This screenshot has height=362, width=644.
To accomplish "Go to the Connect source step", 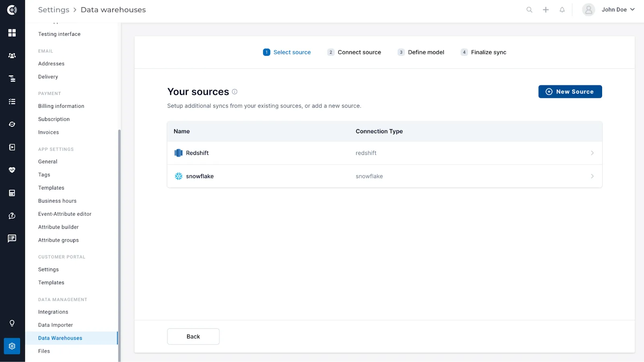I will [354, 52].
